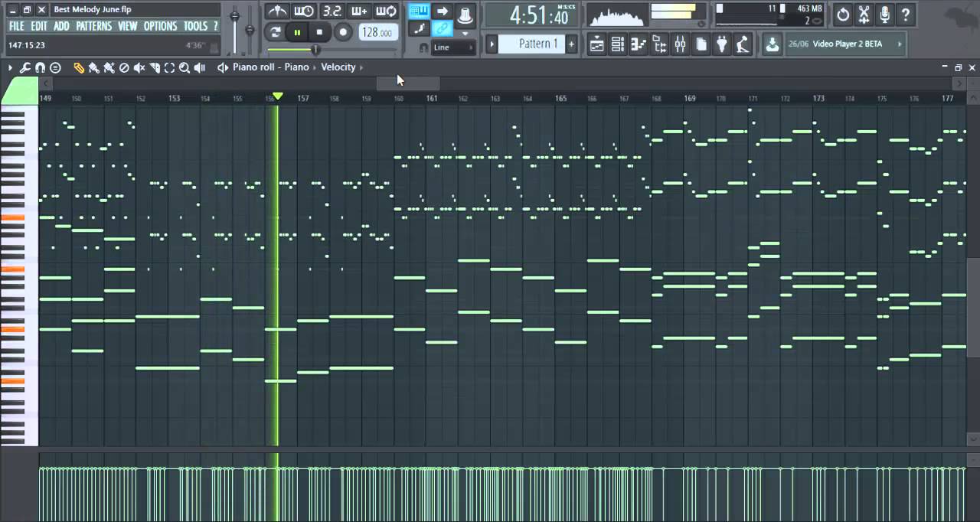Toggle the 3.2 recording countdown
980x522 pixels.
pos(332,11)
